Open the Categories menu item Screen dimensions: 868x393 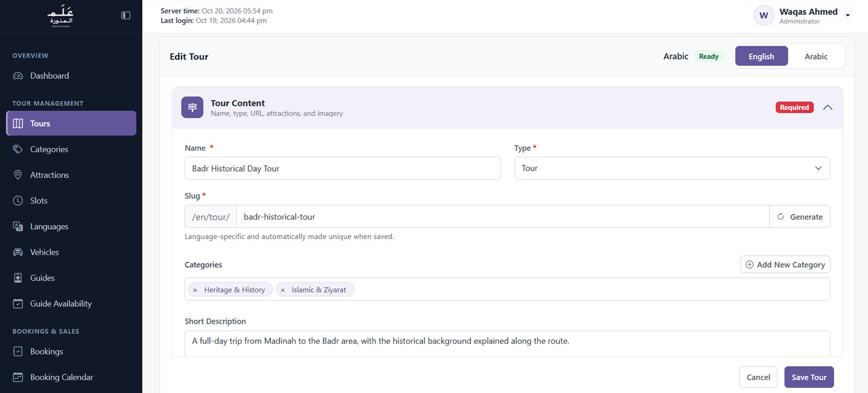point(71,149)
